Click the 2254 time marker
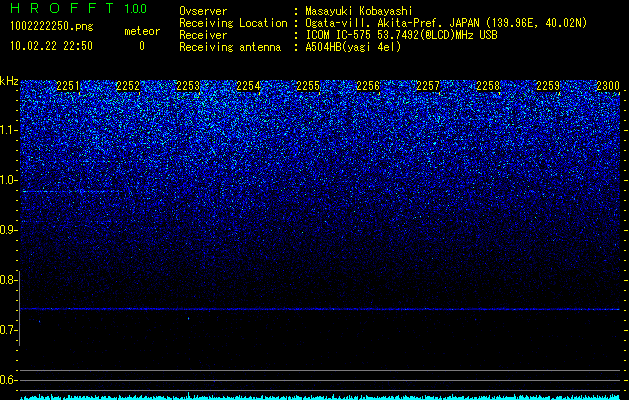Viewport: 629px width, 400px height. click(x=248, y=86)
